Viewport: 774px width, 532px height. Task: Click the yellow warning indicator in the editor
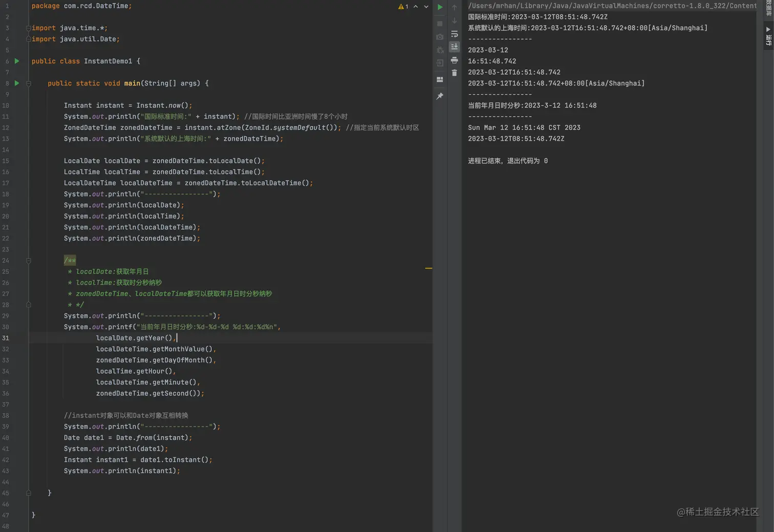403,7
